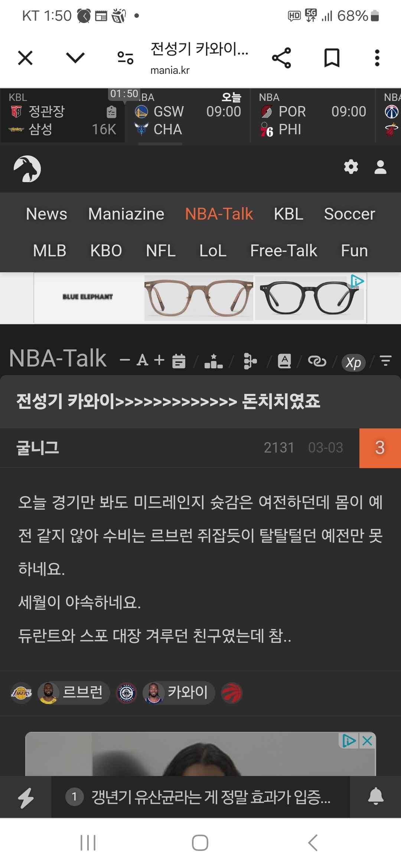Switch to the Soccer tab

(x=349, y=214)
